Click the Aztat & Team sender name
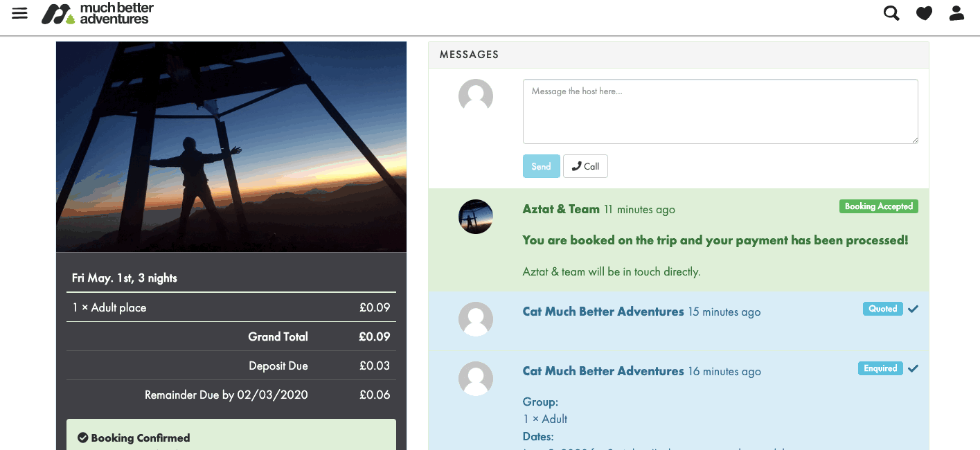Viewport: 980px width, 450px height. click(560, 209)
